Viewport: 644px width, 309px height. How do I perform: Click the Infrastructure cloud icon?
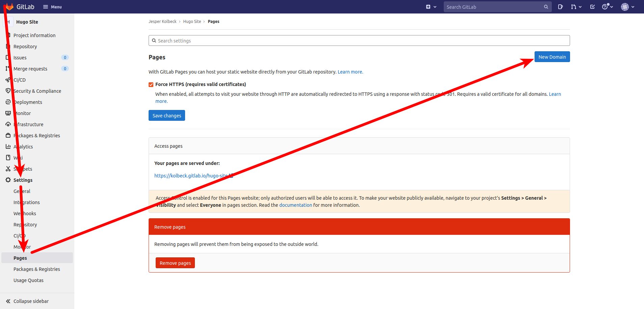point(8,124)
